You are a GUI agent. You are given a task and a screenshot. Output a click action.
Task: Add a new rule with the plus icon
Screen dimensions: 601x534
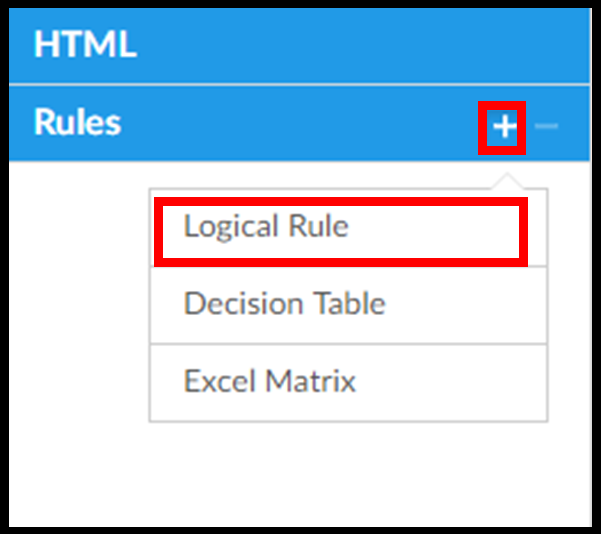504,126
